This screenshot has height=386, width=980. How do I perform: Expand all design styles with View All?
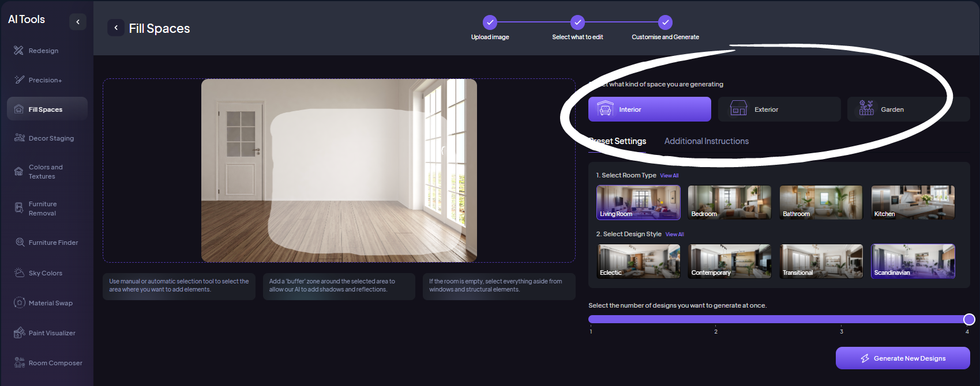tap(674, 234)
